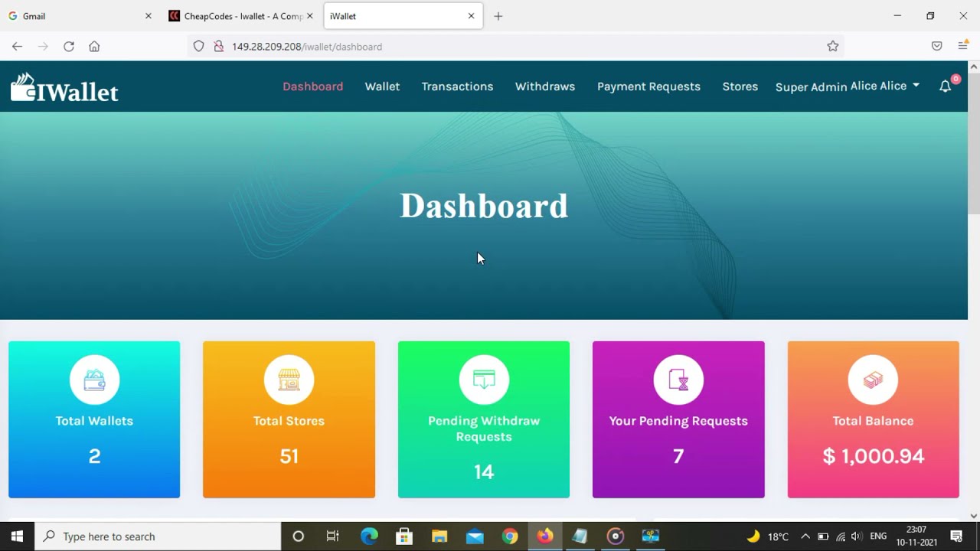
Task: Open the Action Center notifications
Action: [956, 536]
